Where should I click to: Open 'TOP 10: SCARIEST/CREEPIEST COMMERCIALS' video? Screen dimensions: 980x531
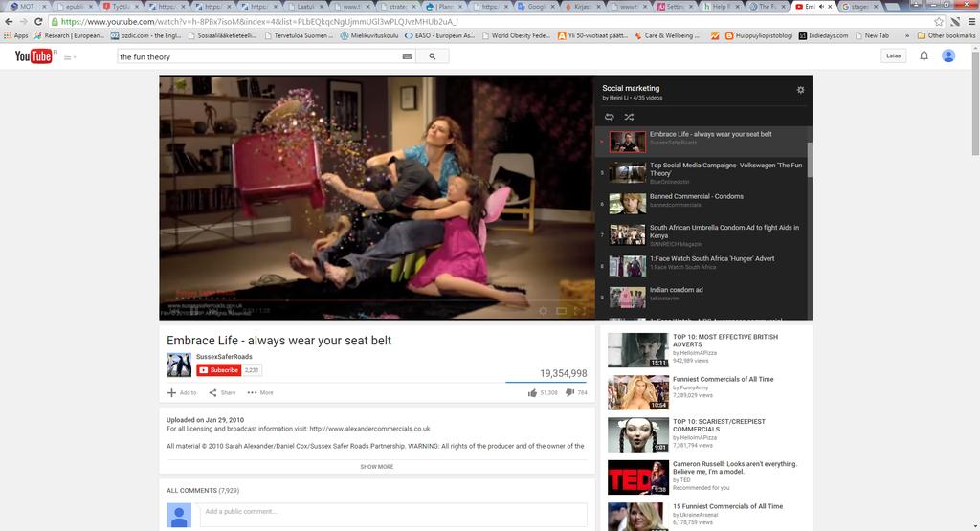[719, 426]
